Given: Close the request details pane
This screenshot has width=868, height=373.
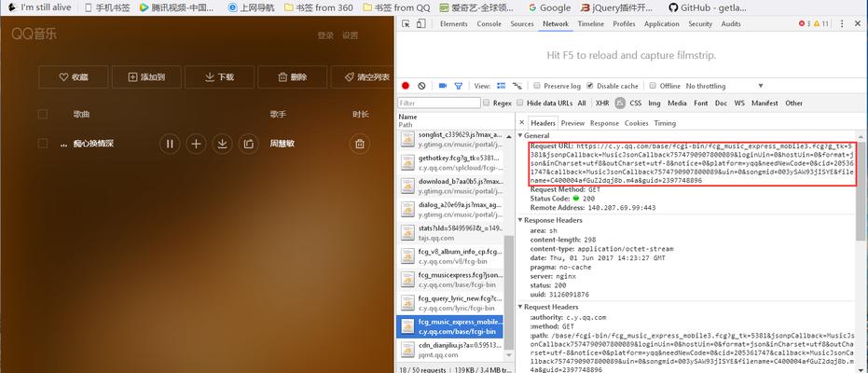Looking at the screenshot, I should 521,123.
